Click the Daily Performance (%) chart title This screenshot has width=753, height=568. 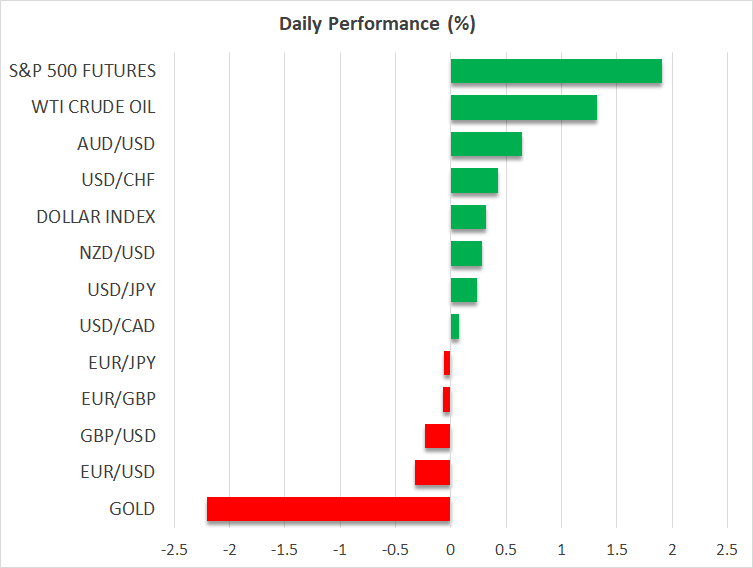[x=376, y=23]
